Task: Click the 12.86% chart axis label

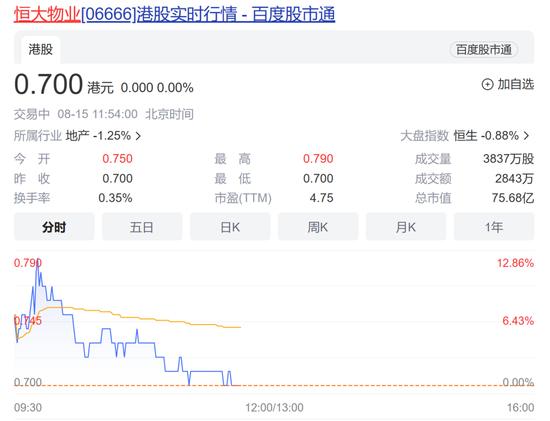Action: click(515, 263)
